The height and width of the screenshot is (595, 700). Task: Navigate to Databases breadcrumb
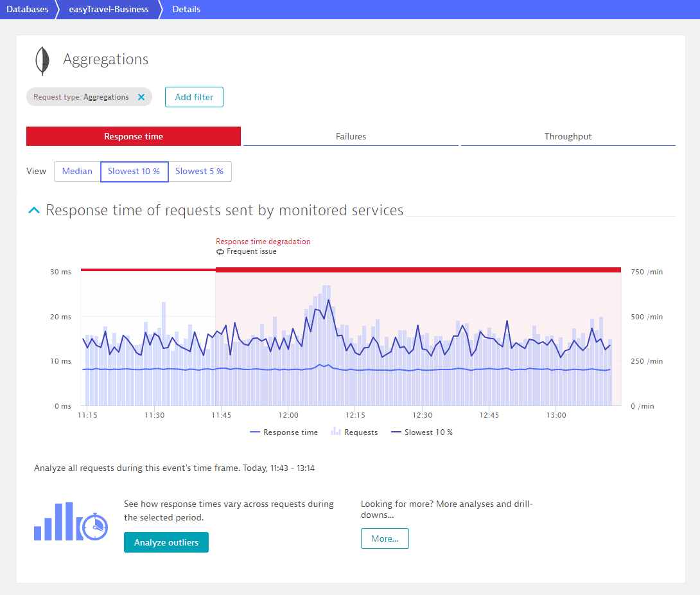click(x=27, y=10)
